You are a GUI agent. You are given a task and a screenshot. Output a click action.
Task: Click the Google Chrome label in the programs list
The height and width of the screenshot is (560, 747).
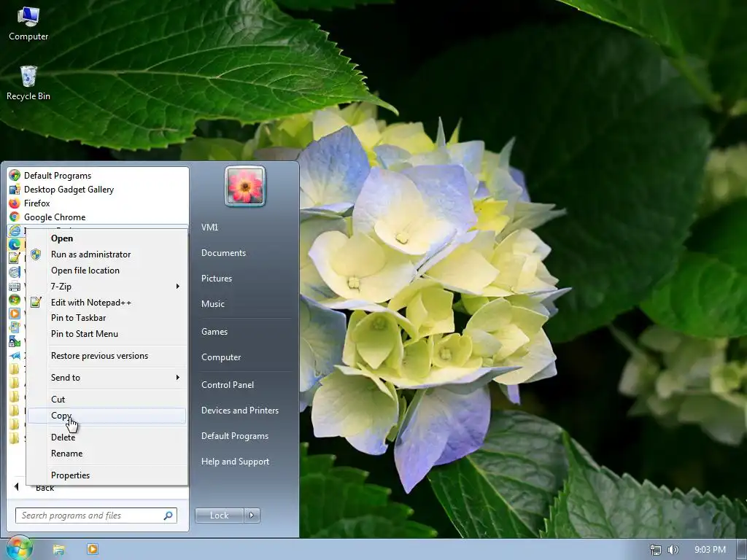point(55,217)
